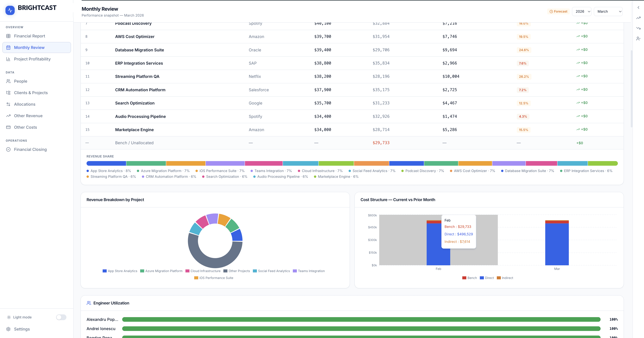The height and width of the screenshot is (338, 644).
Task: Open the Other Revenue menu item
Action: click(x=28, y=116)
